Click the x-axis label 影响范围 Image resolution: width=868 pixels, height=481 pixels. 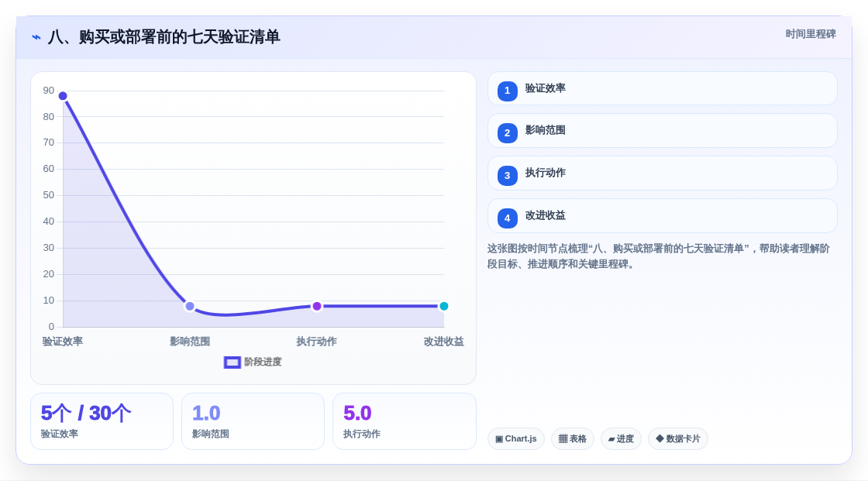click(190, 342)
